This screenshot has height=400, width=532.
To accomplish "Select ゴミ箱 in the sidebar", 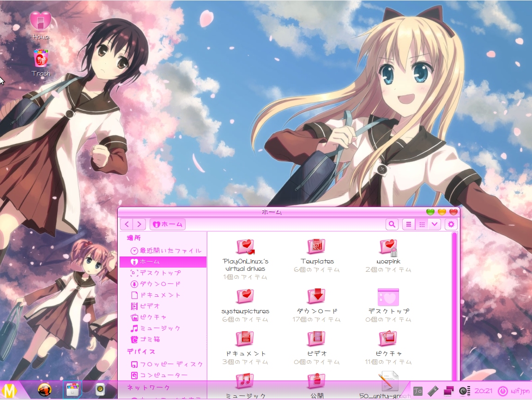I will (163, 339).
